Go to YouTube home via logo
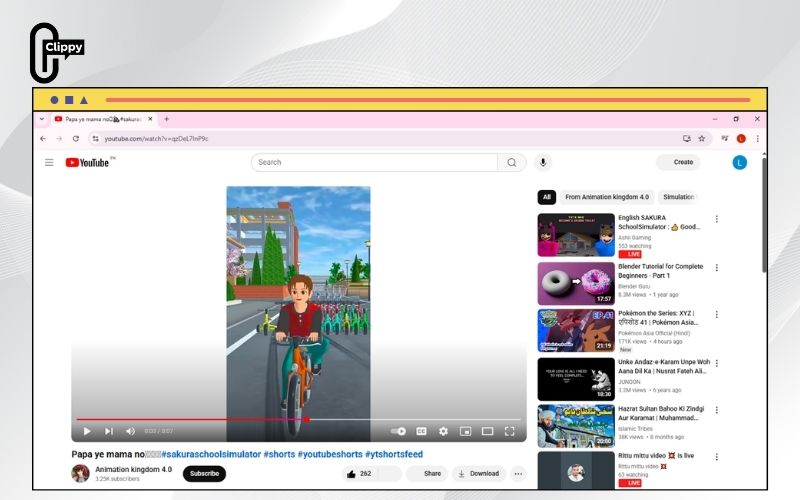800x500 pixels. point(87,162)
